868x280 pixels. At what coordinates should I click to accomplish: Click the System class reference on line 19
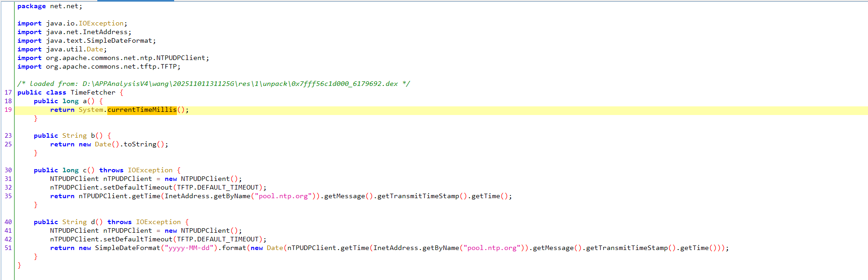pyautogui.click(x=91, y=110)
